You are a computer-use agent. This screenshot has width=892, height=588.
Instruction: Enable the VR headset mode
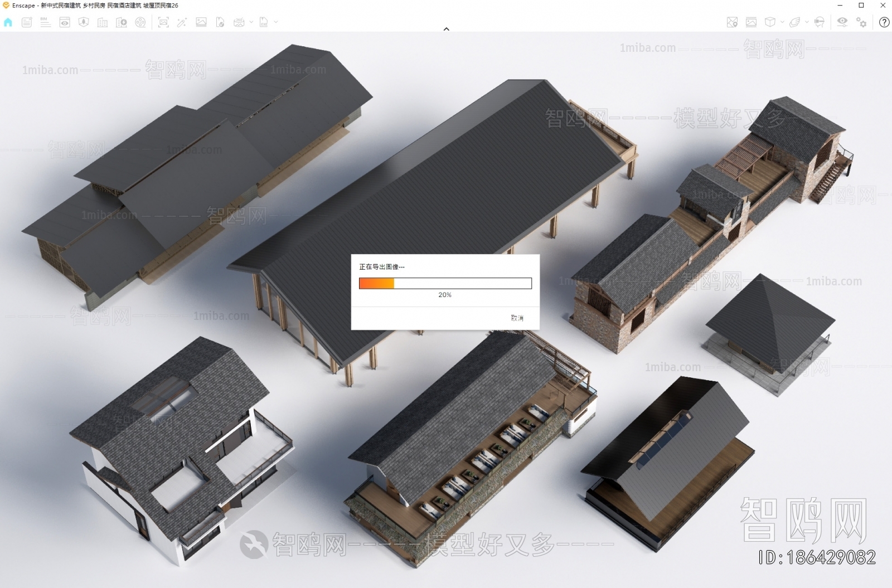click(x=819, y=22)
